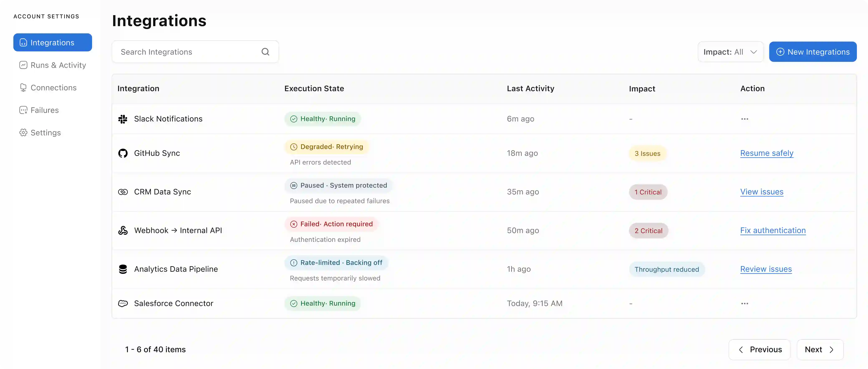Go to Next page of items
The height and width of the screenshot is (369, 868).
pyautogui.click(x=819, y=349)
